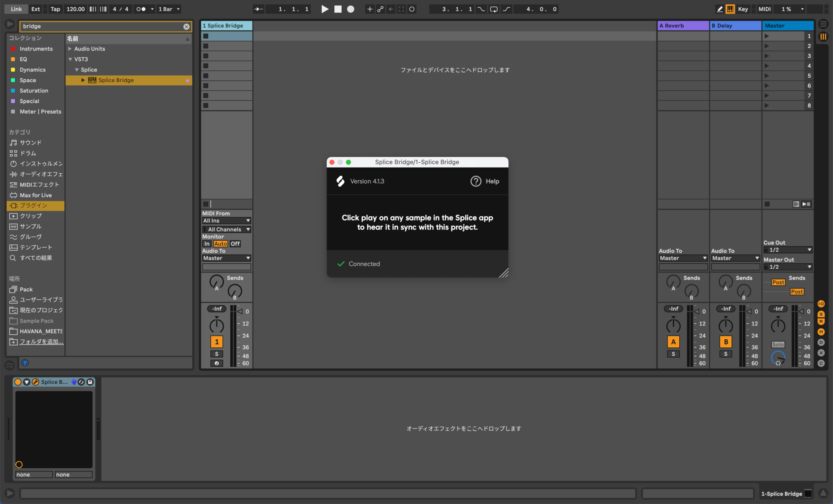Click the Splice Bridge device wrench icon
Viewport: 833px width, 504px height.
tap(35, 382)
